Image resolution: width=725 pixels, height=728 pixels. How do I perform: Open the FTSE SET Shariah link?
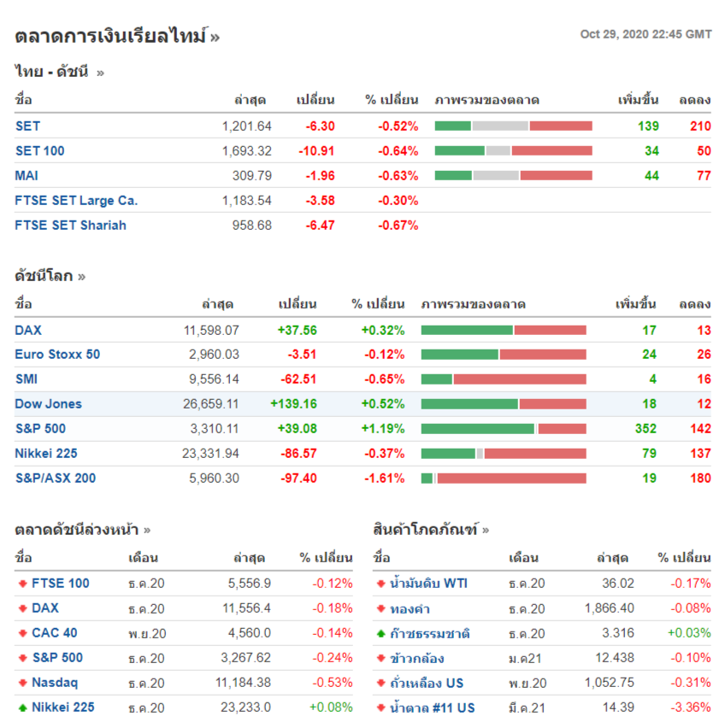click(x=70, y=226)
